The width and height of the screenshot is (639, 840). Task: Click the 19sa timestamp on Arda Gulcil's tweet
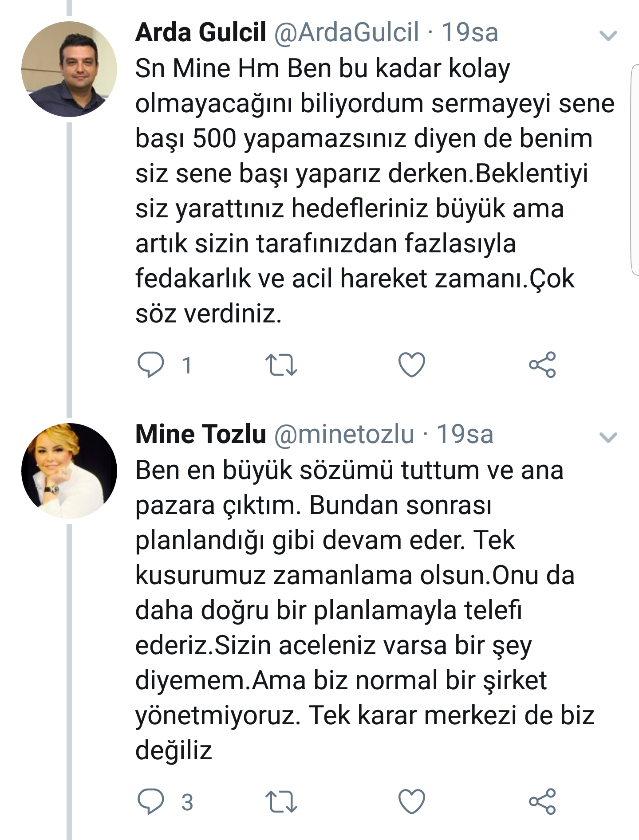469,32
